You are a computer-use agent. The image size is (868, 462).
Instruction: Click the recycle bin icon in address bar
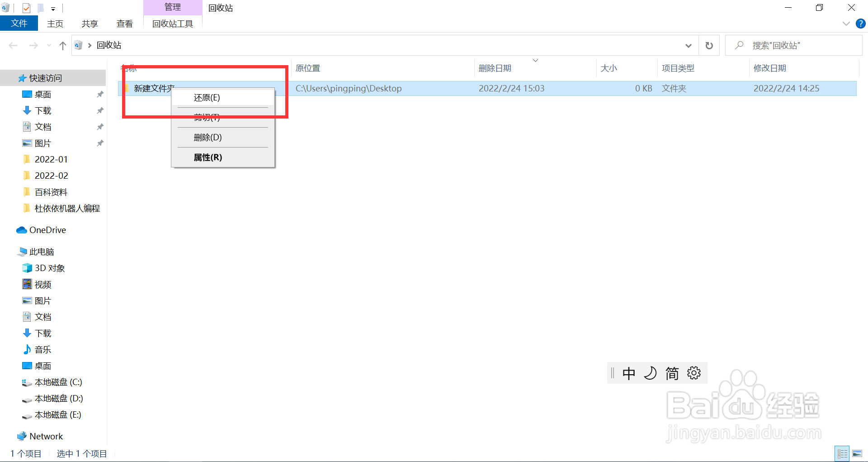pyautogui.click(x=78, y=45)
